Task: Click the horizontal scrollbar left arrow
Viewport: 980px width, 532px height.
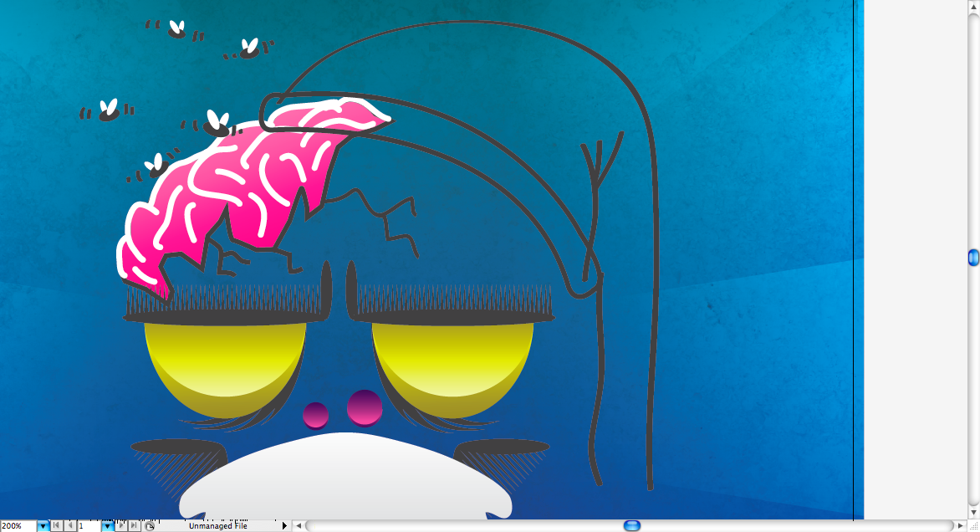Action: [299, 526]
